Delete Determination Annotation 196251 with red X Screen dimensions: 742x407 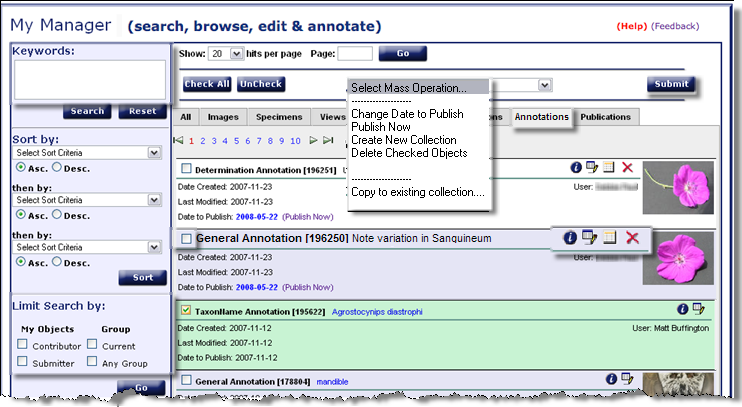(627, 167)
